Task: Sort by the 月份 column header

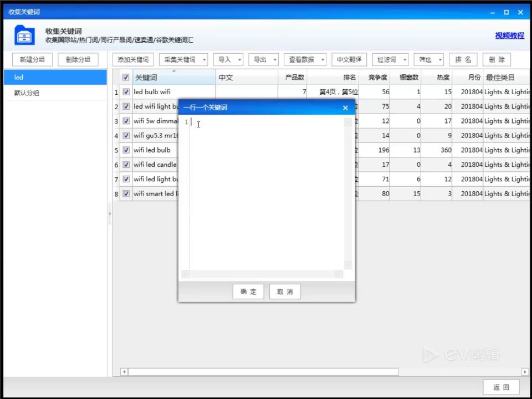Action: click(x=468, y=78)
